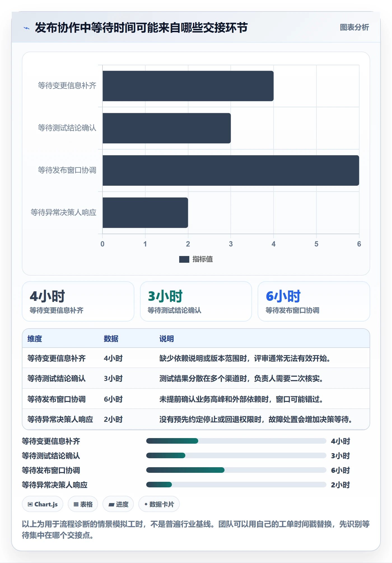Click 6小时 value beside progress bar
This screenshot has width=392, height=563.
tap(340, 470)
